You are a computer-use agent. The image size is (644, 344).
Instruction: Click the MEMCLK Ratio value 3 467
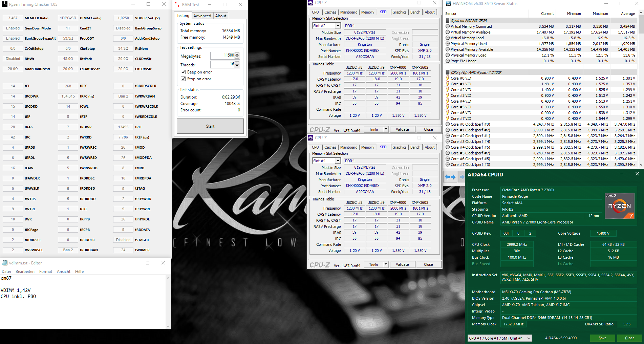13,18
